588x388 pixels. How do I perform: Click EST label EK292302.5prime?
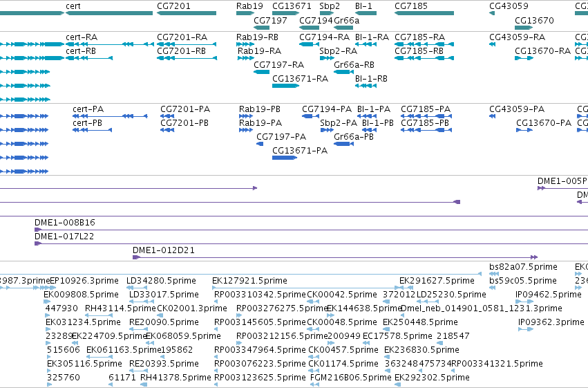point(432,378)
